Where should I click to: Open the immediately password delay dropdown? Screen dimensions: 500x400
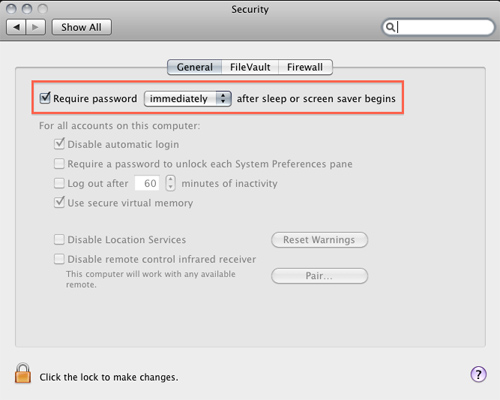pos(188,99)
